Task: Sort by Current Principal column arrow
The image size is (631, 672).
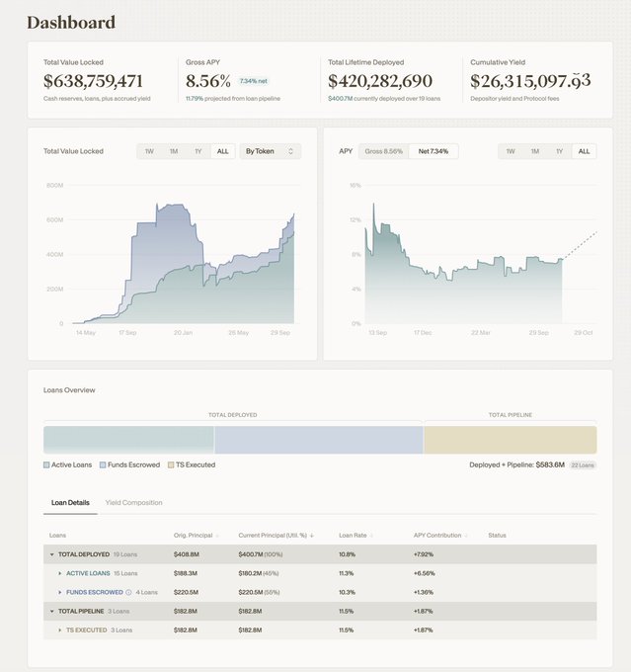Action: [312, 536]
